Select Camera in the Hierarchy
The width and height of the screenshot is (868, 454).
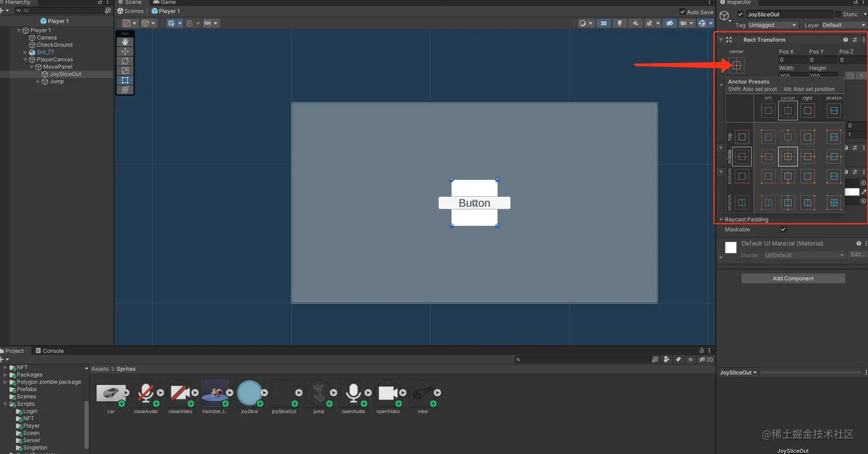46,37
